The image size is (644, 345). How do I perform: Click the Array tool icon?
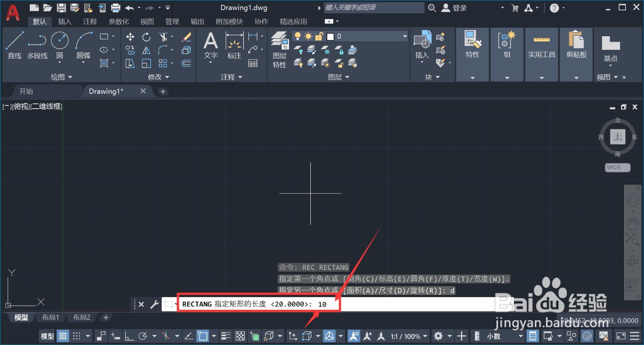163,63
